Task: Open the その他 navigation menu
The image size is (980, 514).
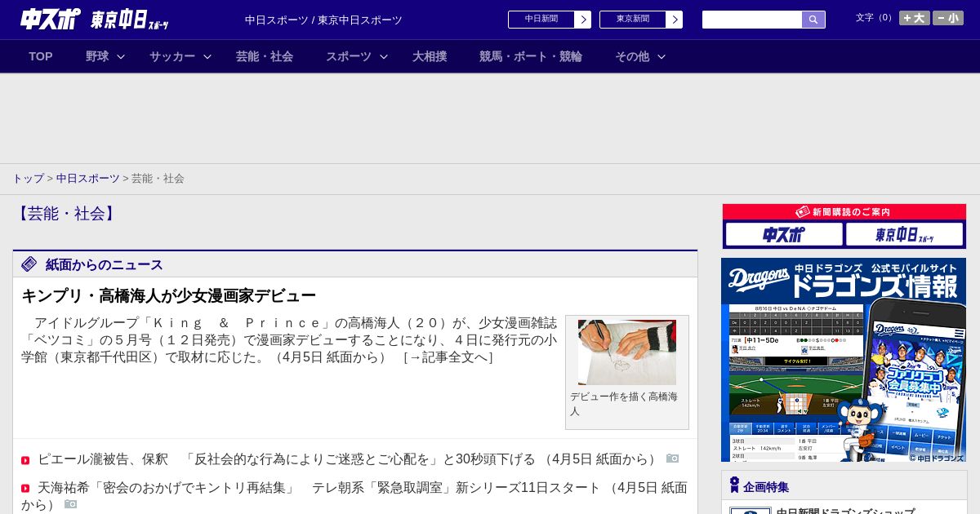Action: [632, 56]
